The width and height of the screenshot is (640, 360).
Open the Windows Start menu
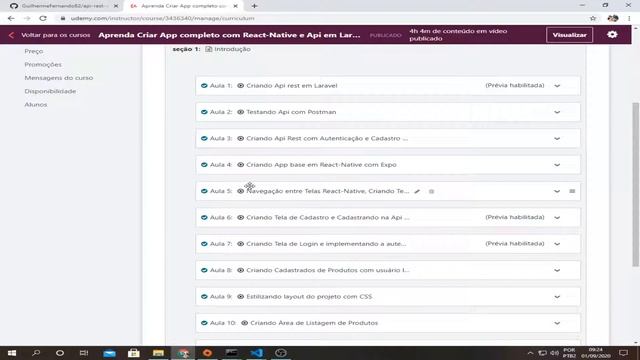(12, 353)
